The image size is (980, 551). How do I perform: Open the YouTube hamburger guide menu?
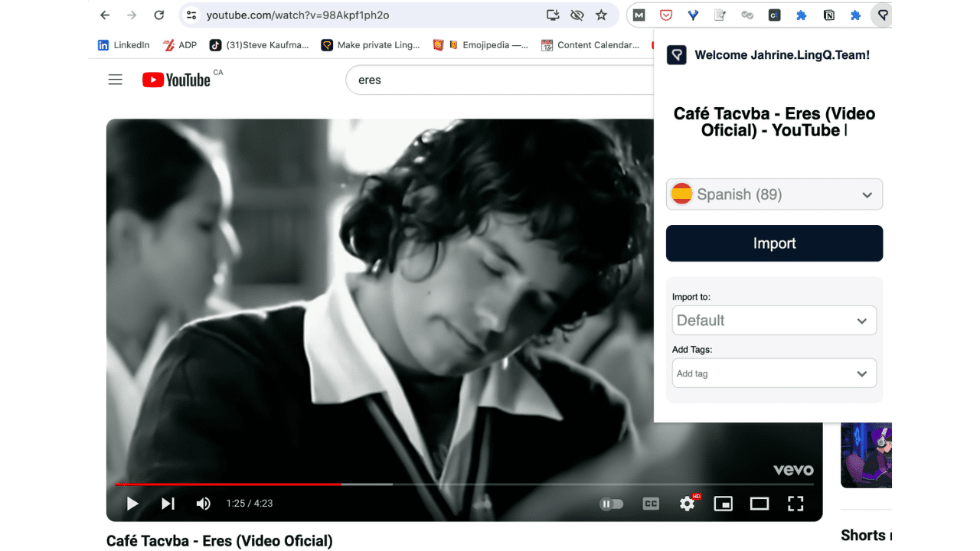pos(116,80)
